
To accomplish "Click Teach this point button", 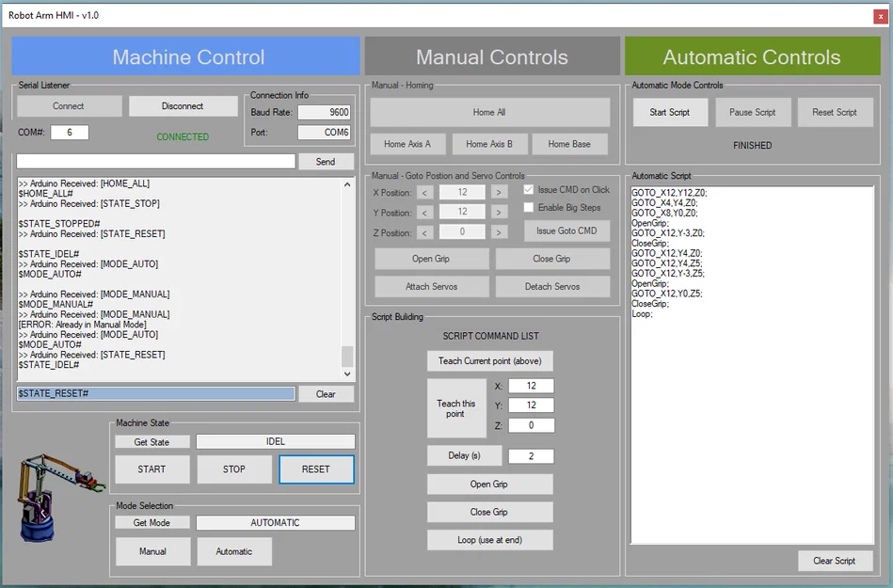I will pyautogui.click(x=456, y=408).
